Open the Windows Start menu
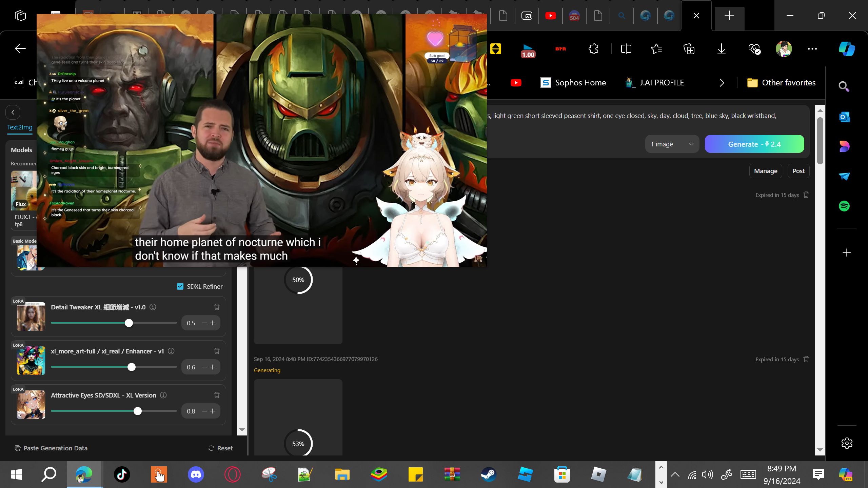868x488 pixels. [16, 474]
